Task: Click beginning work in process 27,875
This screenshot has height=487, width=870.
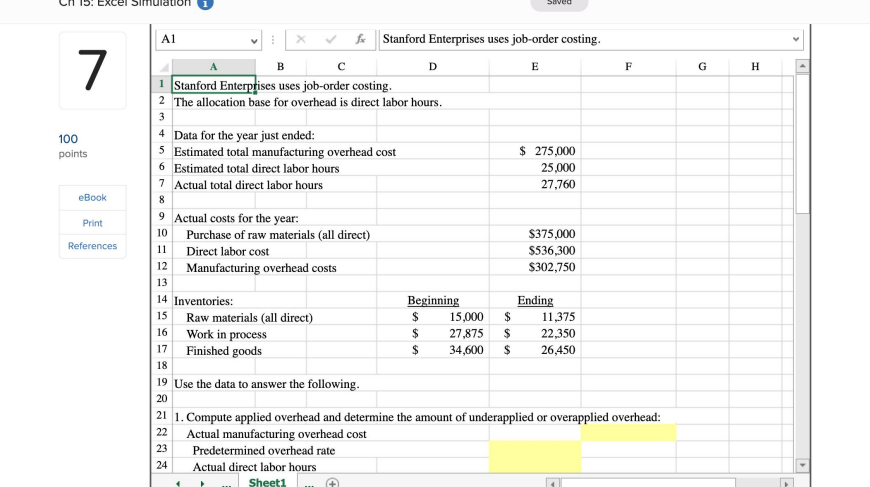Action: [433, 333]
